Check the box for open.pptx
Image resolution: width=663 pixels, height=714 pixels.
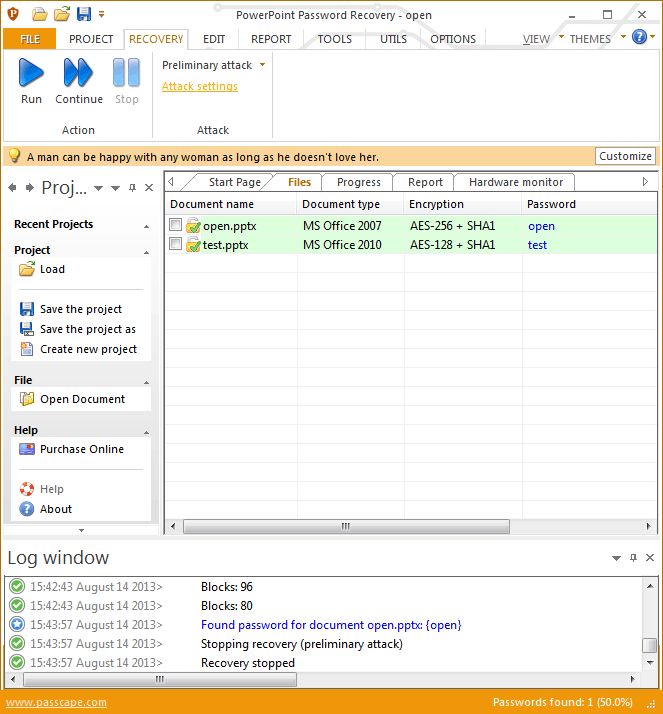(175, 225)
